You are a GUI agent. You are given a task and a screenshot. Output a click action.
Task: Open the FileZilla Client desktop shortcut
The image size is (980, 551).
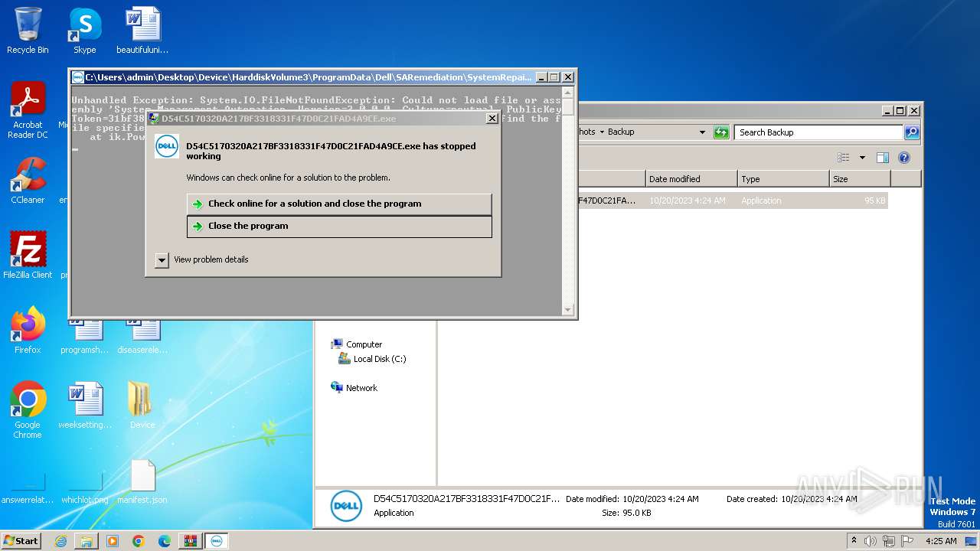coord(28,255)
